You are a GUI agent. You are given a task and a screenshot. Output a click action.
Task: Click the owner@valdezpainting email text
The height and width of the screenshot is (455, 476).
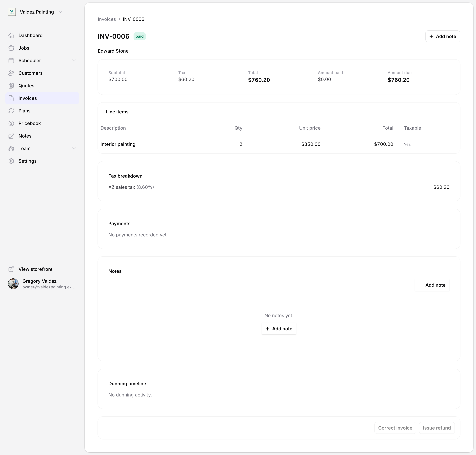[49, 287]
